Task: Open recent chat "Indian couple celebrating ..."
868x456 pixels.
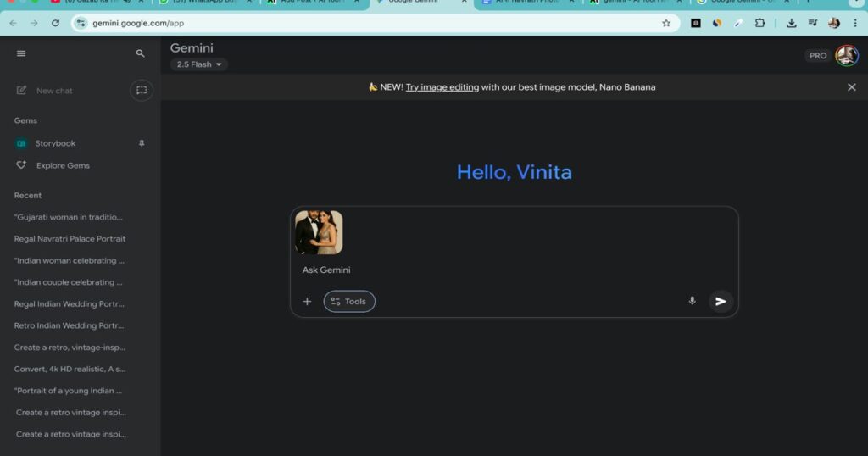Action: click(69, 282)
